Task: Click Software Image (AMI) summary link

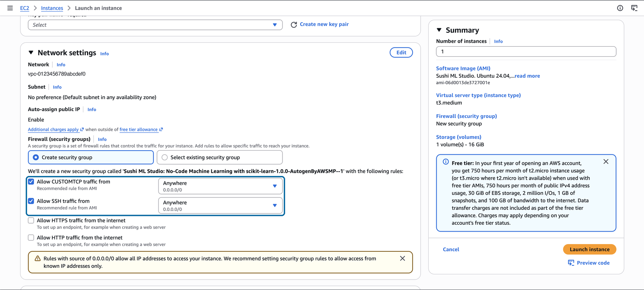Action: (463, 68)
